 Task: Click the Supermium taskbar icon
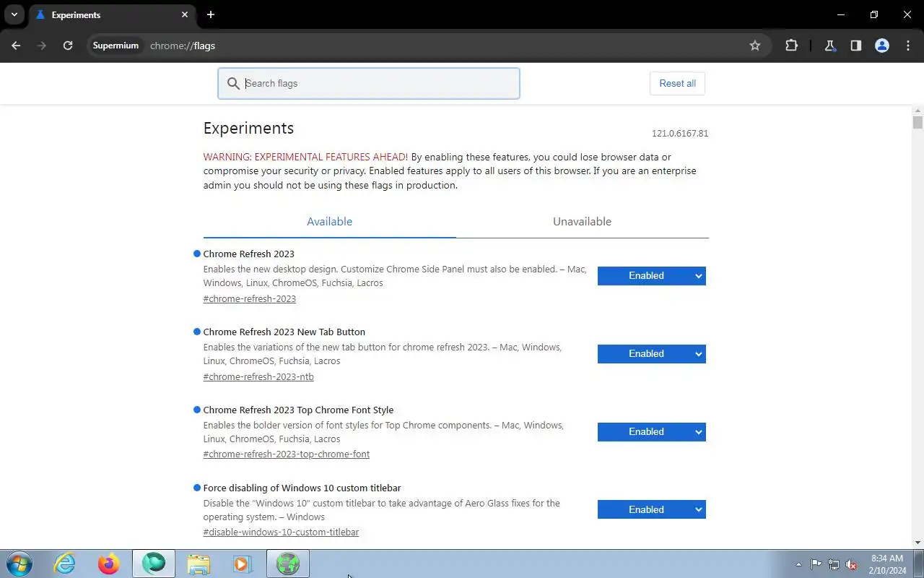(154, 564)
